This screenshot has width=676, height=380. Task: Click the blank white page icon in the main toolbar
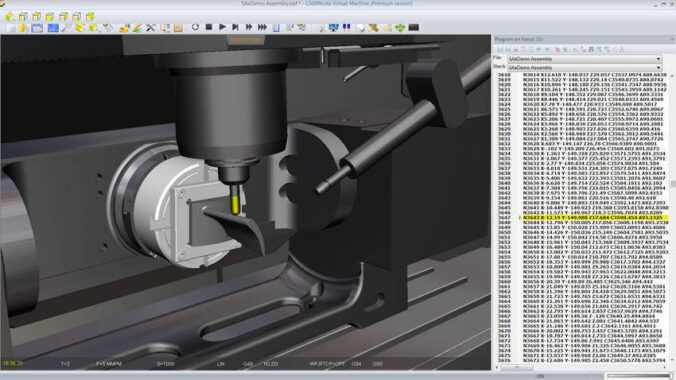(x=10, y=28)
